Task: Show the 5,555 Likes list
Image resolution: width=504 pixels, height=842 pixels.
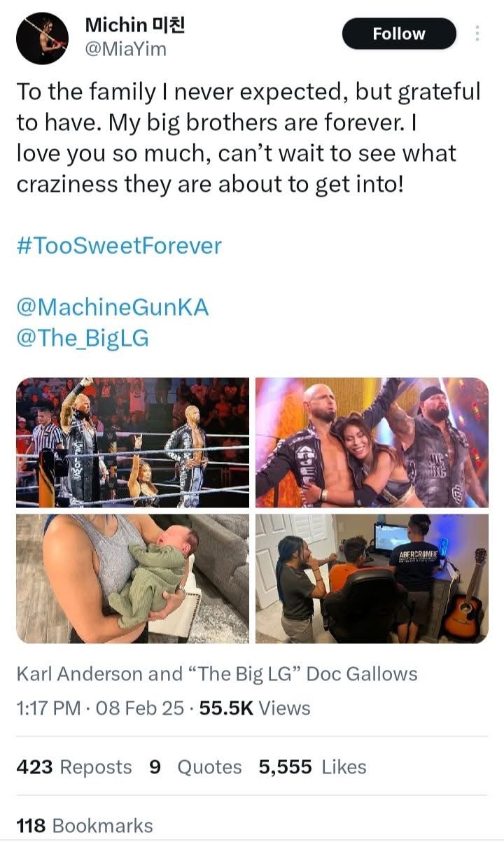Action: point(312,767)
